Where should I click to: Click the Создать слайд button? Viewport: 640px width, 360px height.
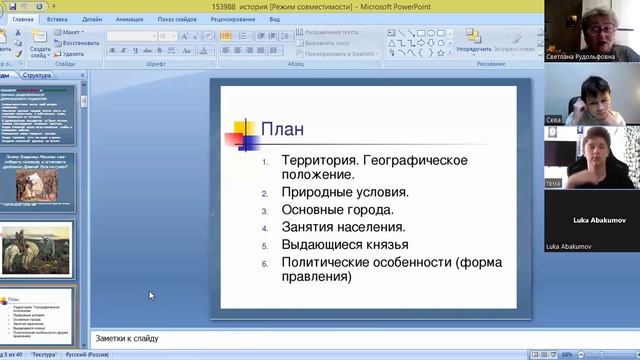[x=40, y=43]
